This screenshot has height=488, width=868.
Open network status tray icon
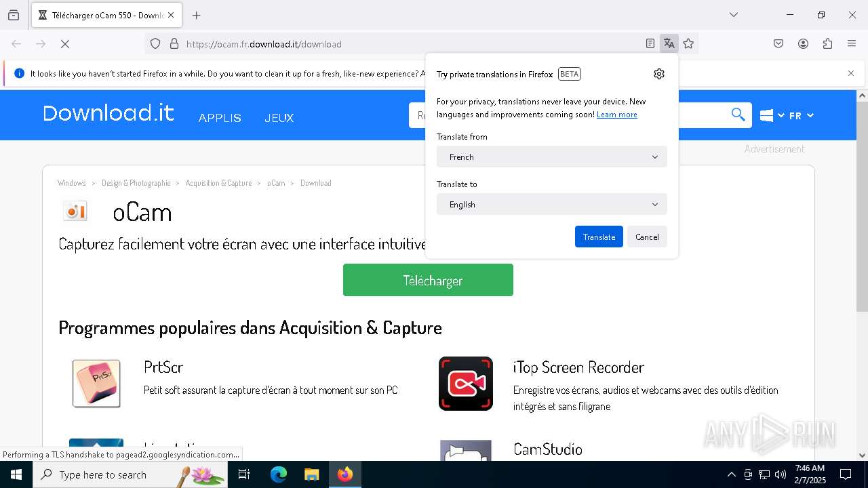coord(764,474)
